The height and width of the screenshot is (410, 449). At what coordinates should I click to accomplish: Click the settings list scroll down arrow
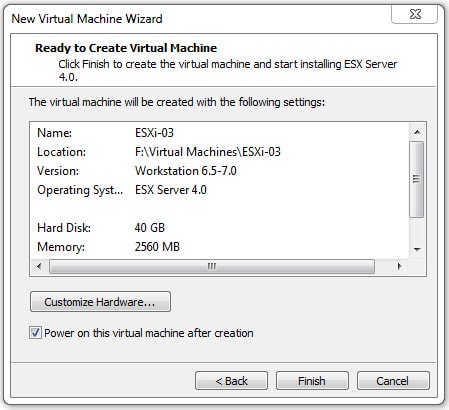[417, 249]
